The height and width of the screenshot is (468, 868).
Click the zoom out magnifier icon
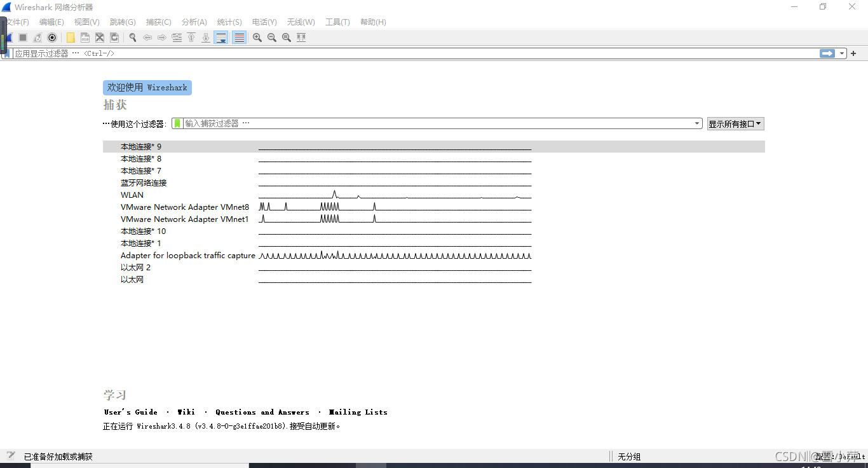tap(272, 38)
